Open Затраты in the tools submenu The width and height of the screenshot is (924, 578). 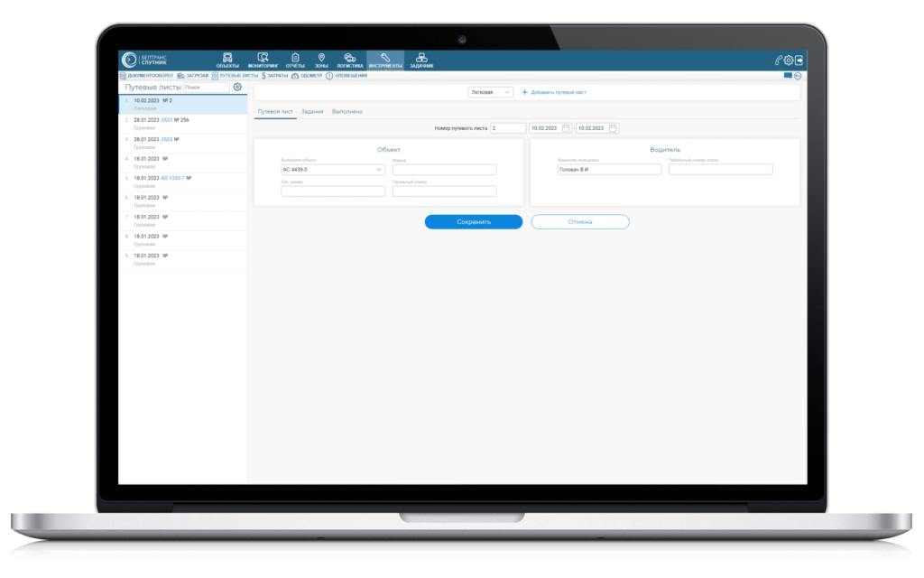click(273, 76)
